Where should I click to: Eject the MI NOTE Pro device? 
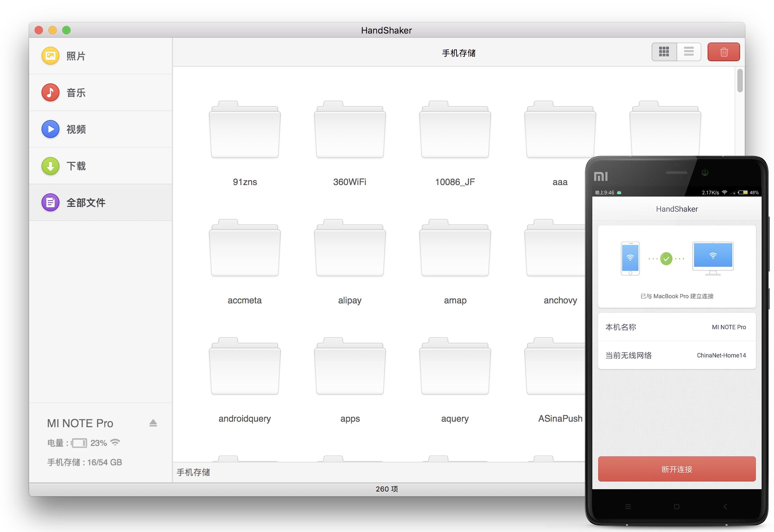(153, 423)
